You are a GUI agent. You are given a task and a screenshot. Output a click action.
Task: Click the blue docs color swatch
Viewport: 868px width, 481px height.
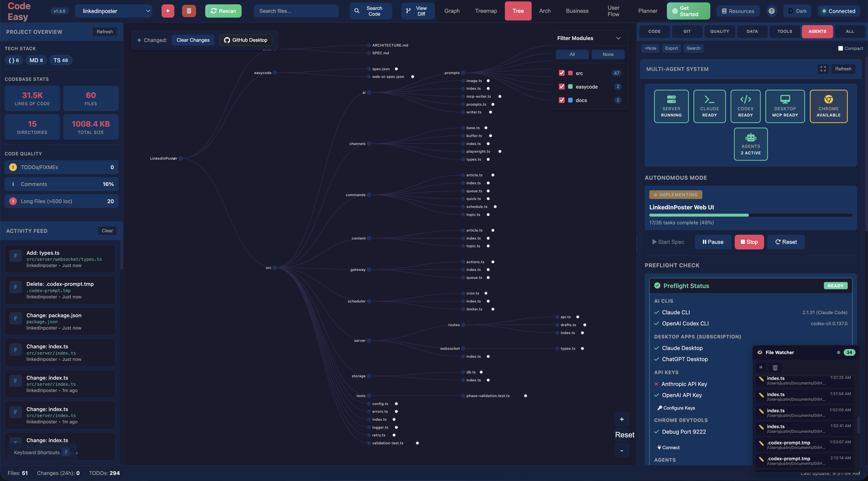(x=570, y=100)
